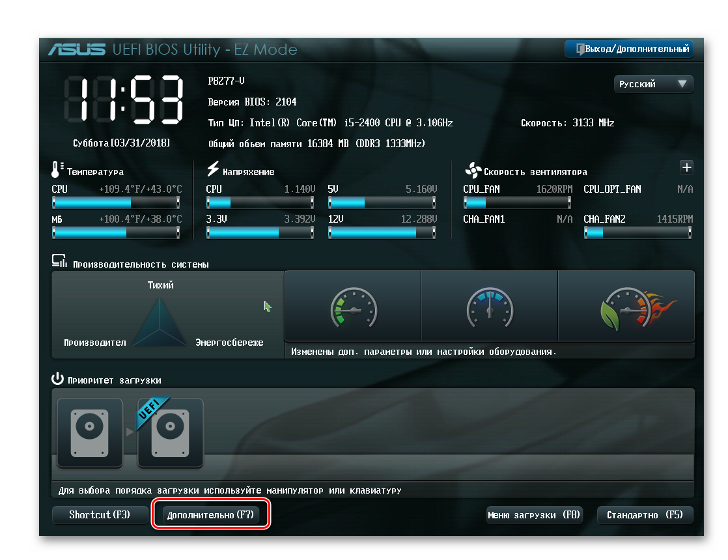Image resolution: width=728 pixels, height=560 pixels.
Task: Choose the power saving gauge mode
Action: [x=352, y=307]
